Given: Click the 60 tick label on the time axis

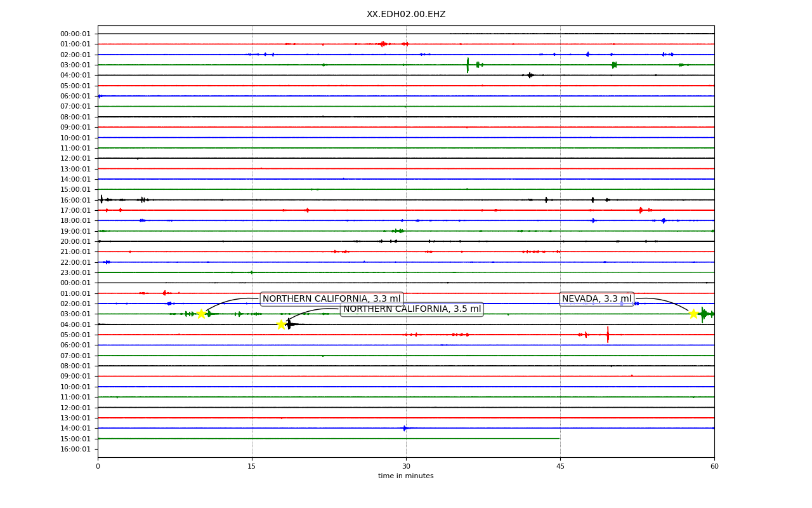Looking at the screenshot, I should pos(714,467).
